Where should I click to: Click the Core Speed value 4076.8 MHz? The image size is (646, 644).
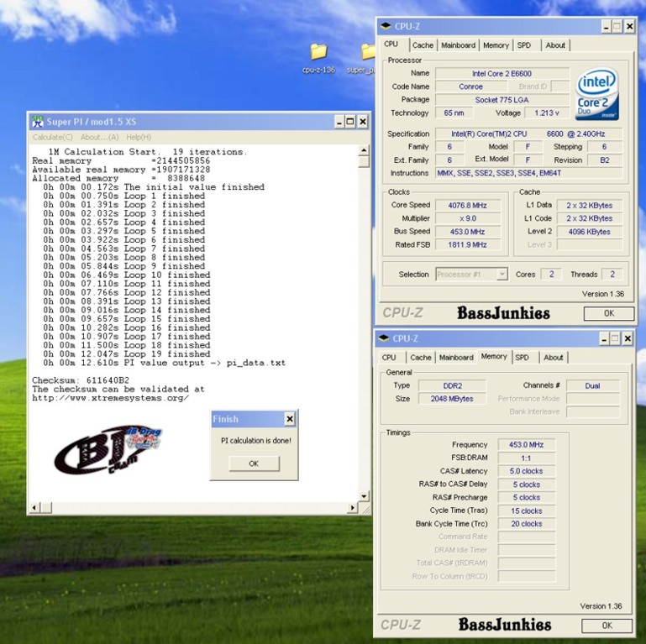coord(468,206)
